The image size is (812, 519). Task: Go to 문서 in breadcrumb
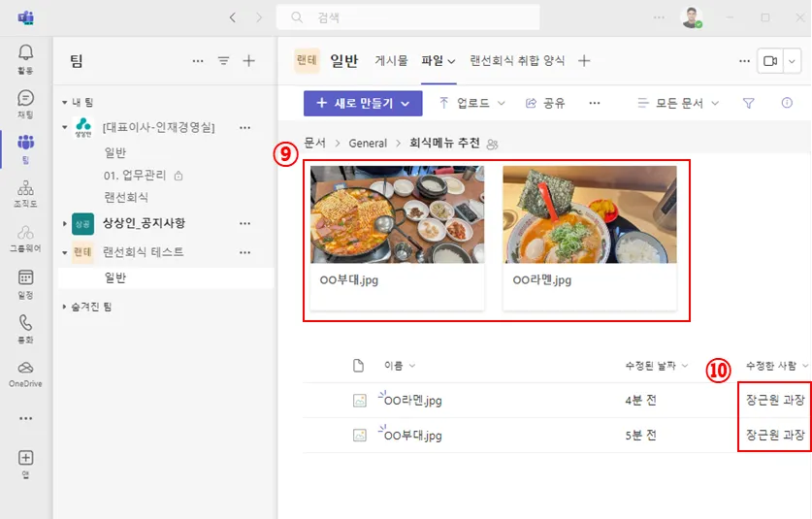(315, 143)
